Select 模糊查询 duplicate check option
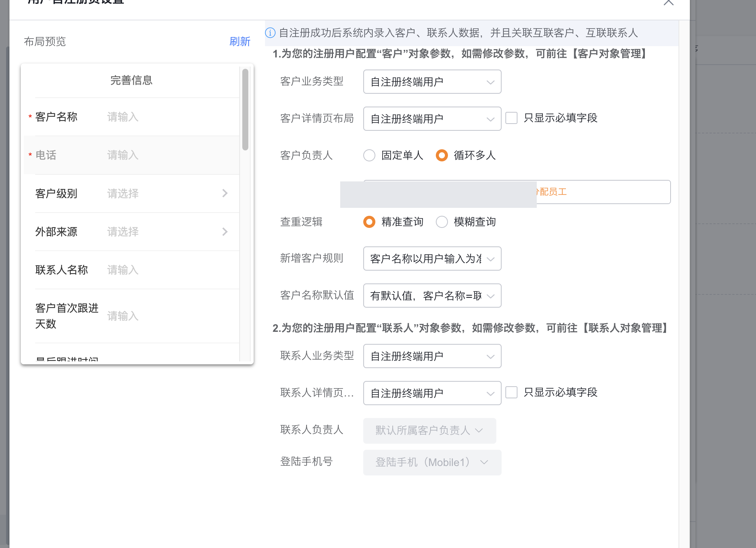The height and width of the screenshot is (548, 756). [442, 222]
